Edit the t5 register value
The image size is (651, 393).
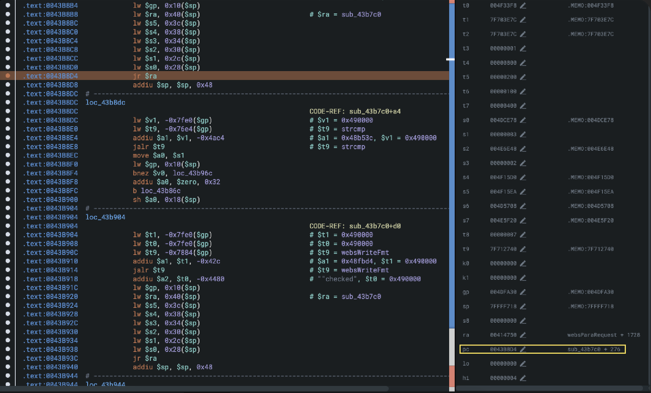523,77
